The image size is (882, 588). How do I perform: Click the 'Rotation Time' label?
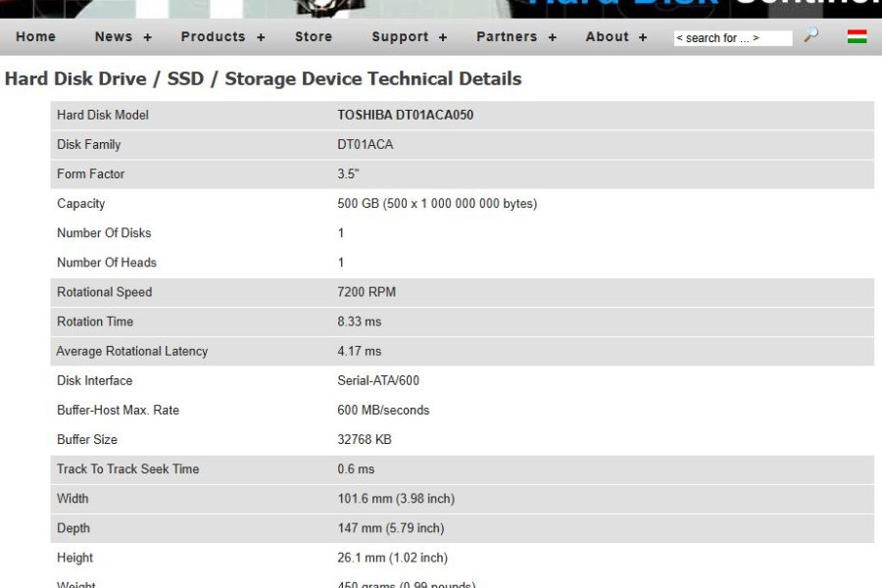click(95, 321)
